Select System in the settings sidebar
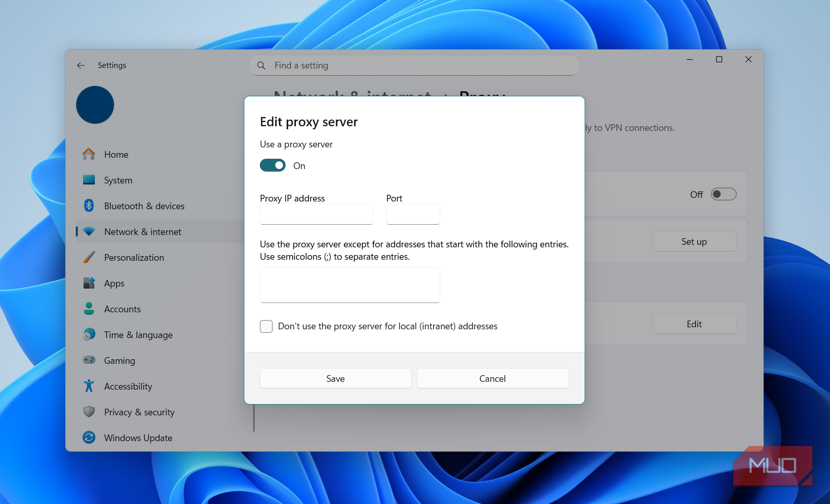 click(118, 180)
